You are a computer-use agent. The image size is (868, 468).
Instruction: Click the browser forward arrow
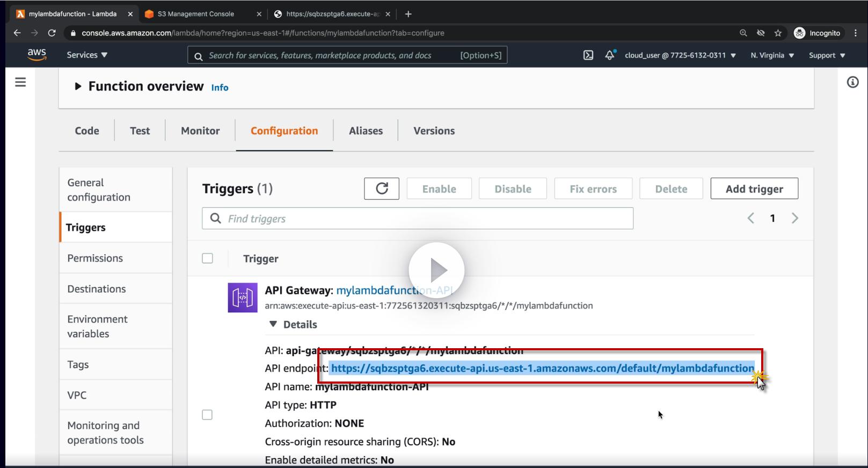[x=34, y=33]
